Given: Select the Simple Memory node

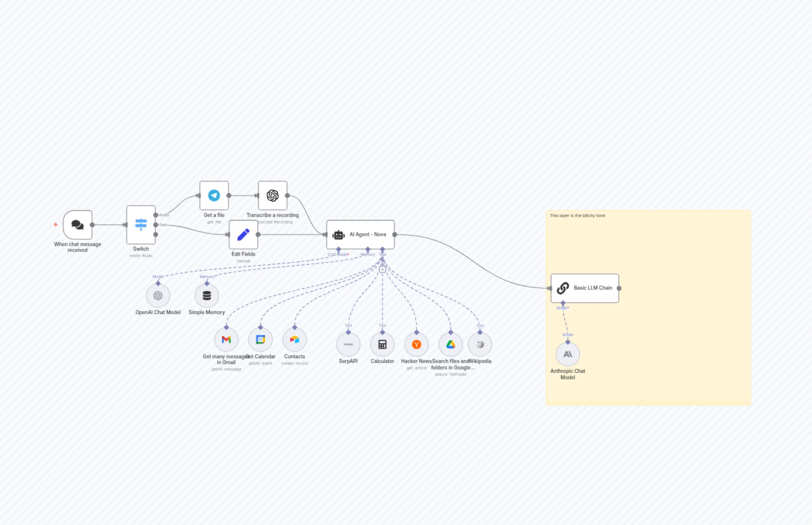Looking at the screenshot, I should coord(206,296).
